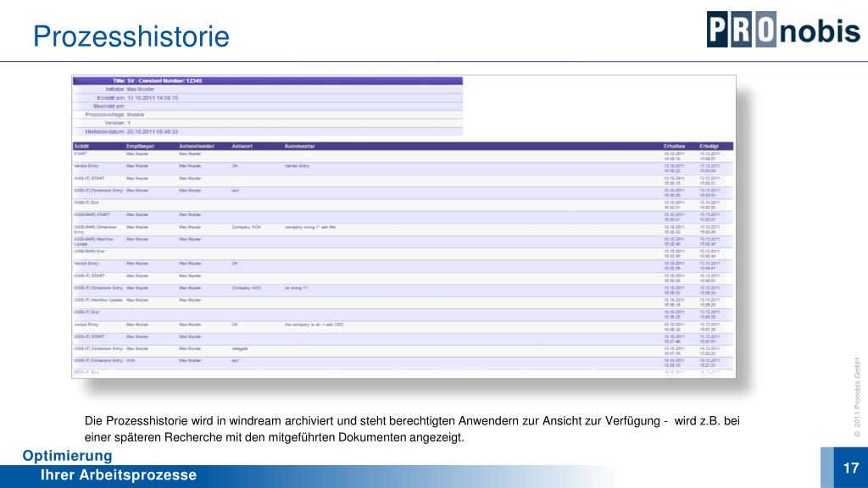Click the Prozessvorlage value Invoice
Image resolution: width=868 pixels, height=488 pixels.
(136, 114)
